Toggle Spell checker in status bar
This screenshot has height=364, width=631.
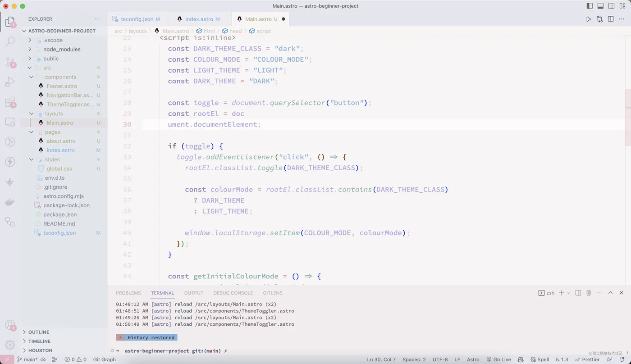click(x=540, y=359)
